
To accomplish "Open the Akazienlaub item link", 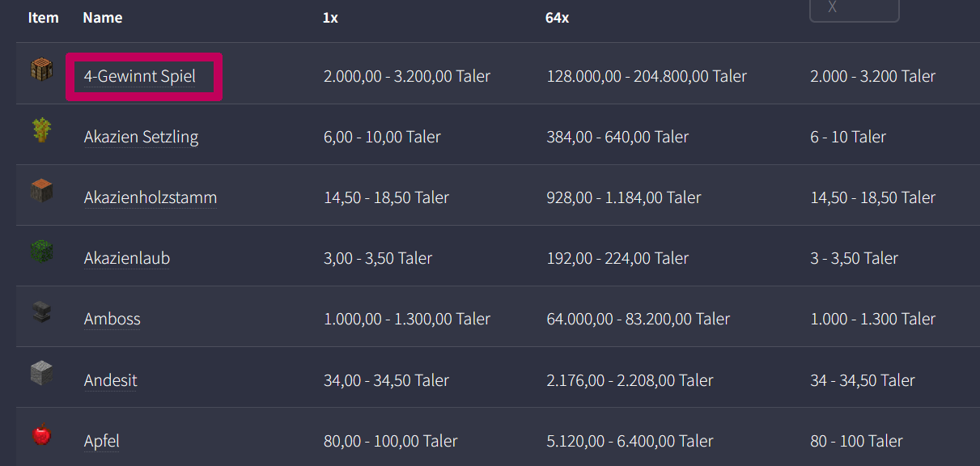I will 127,258.
